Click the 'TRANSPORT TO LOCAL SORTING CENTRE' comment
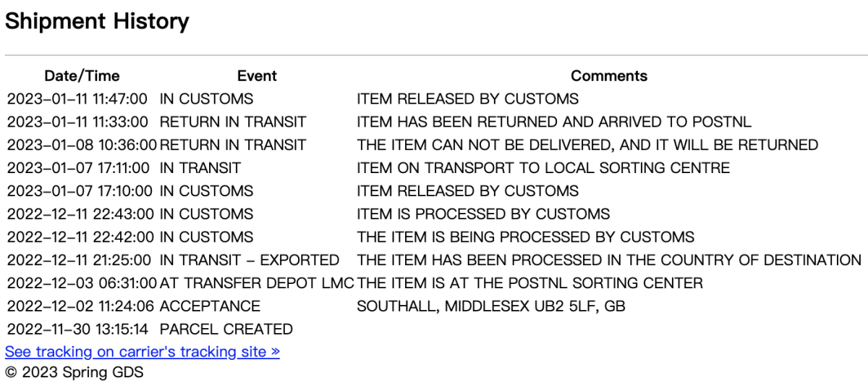Screen dimensions: 868x386 click(x=543, y=168)
